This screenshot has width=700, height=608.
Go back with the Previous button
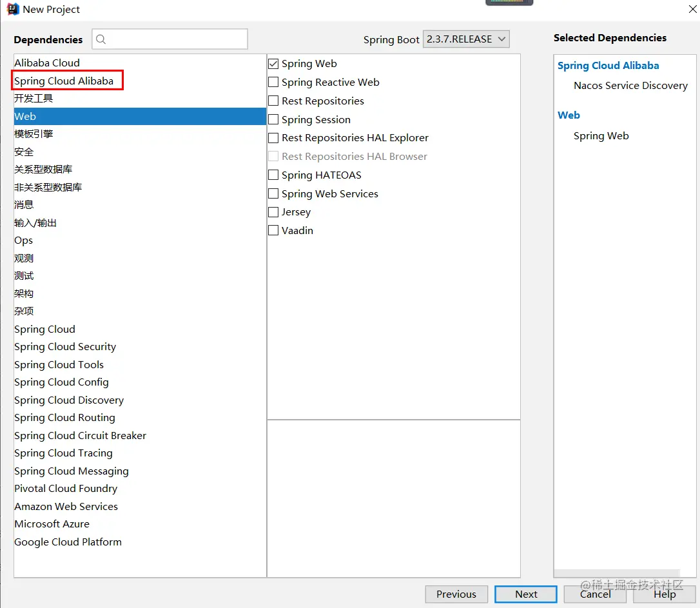(x=456, y=594)
